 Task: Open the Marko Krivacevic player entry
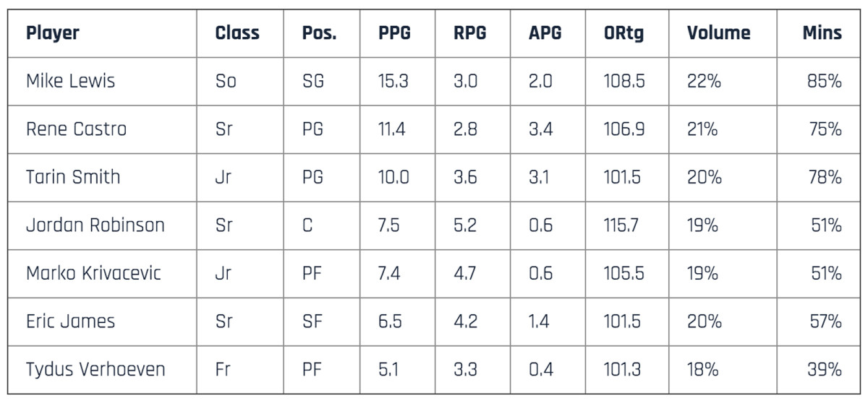tap(93, 273)
